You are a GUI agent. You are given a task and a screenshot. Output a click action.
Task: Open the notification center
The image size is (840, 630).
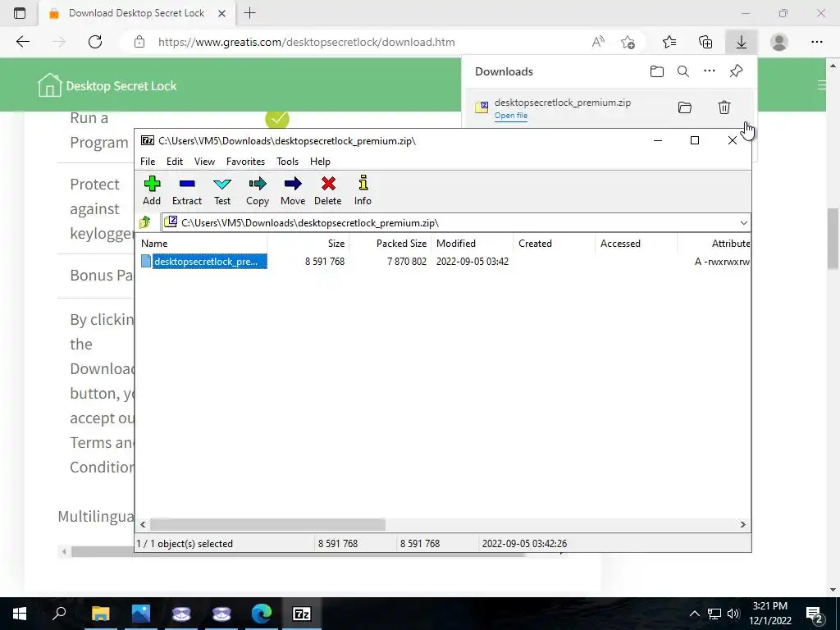pos(815,614)
